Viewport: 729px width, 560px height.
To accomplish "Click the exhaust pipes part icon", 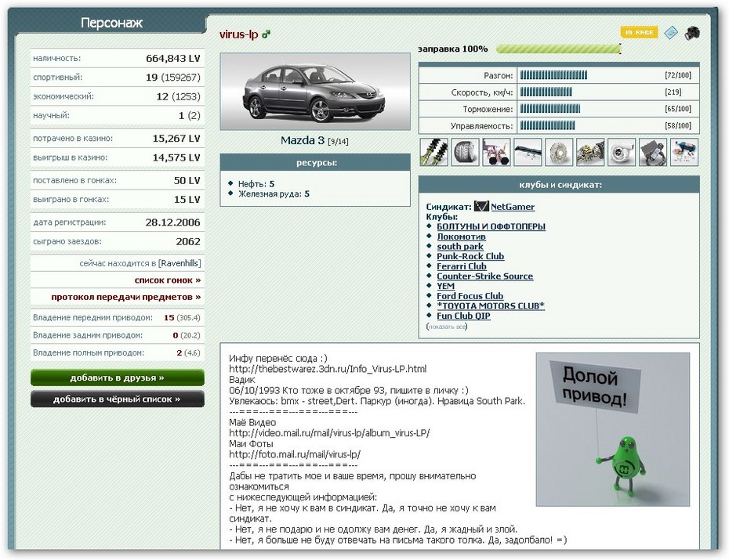I will click(x=496, y=152).
